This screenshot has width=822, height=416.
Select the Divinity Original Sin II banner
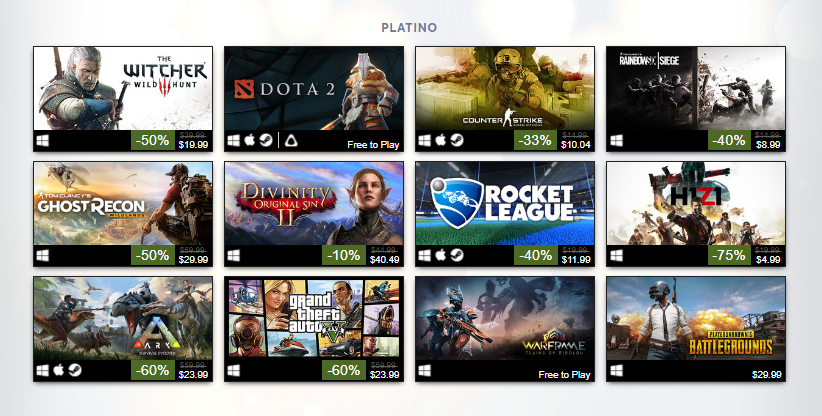(x=314, y=203)
